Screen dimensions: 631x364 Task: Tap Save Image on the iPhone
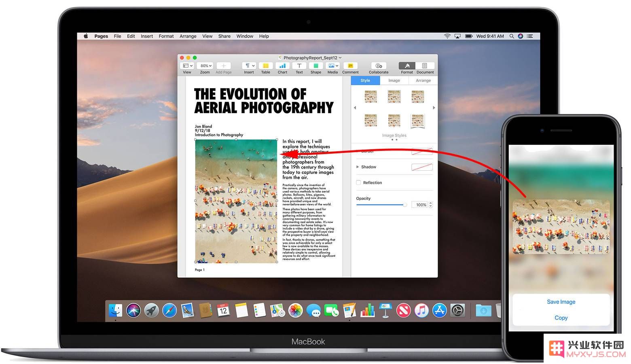coord(561,302)
